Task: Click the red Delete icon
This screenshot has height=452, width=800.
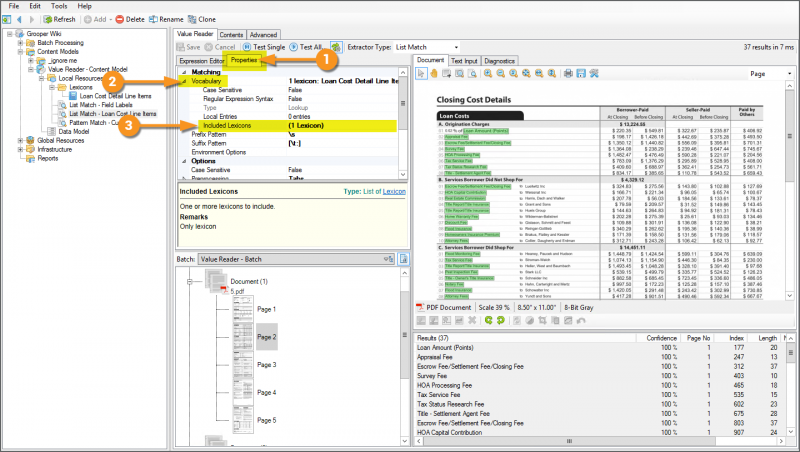Action: coord(120,19)
